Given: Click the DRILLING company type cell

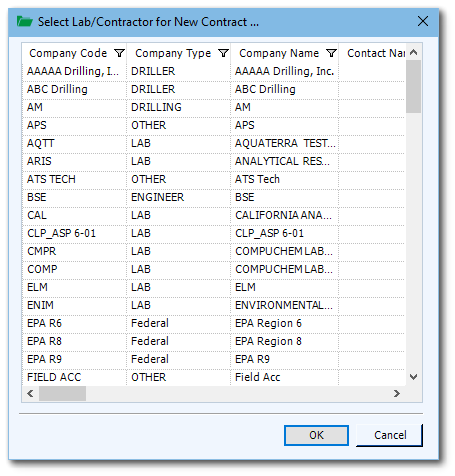Looking at the screenshot, I should click(x=178, y=107).
